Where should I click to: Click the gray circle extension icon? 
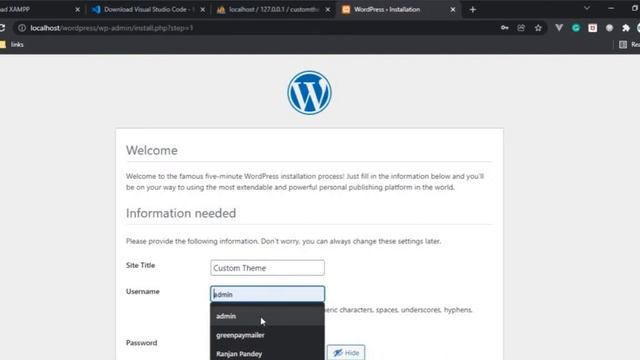click(x=609, y=28)
